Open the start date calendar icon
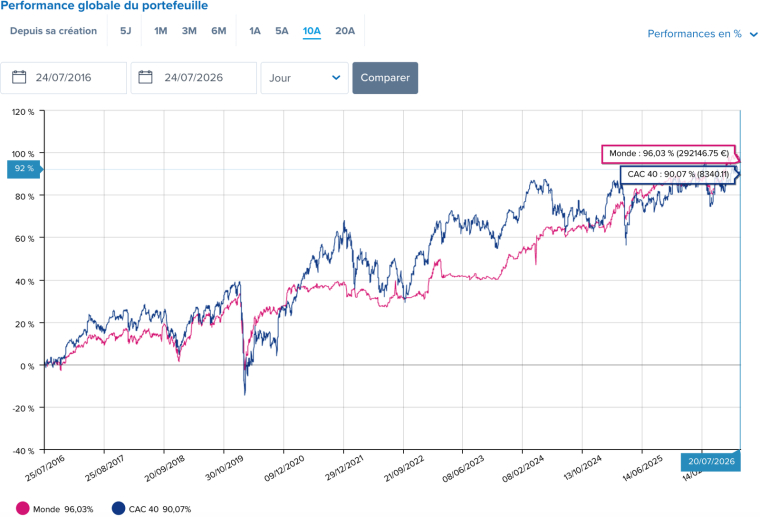 coord(19,77)
